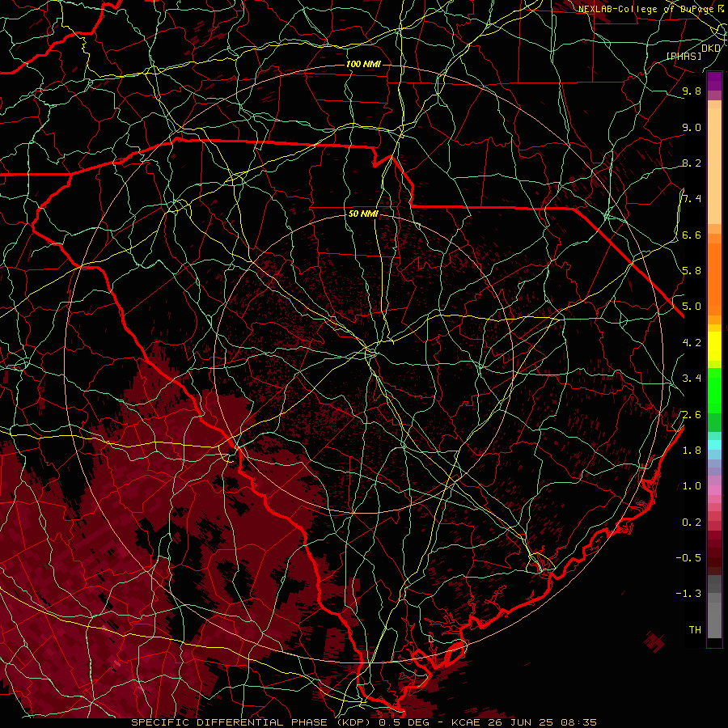Click the 5.8 value on the scale
Viewport: 728px width, 728px height.
(692, 271)
